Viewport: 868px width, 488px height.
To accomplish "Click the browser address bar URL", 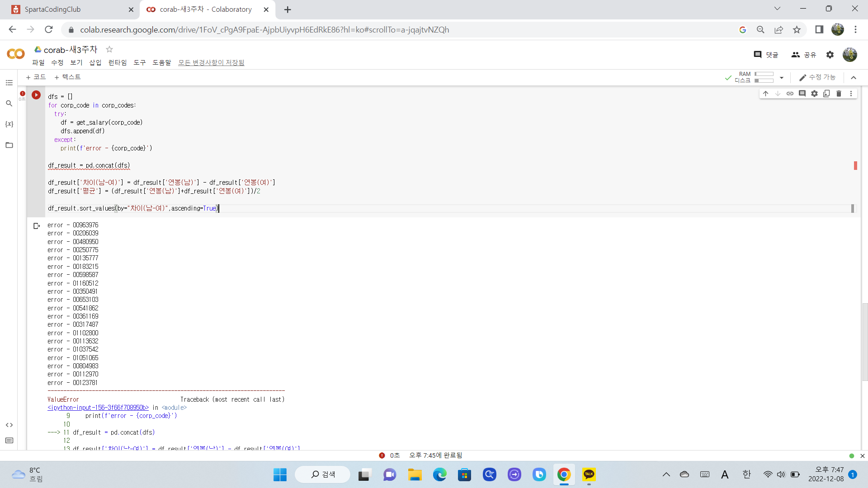I will (x=264, y=30).
